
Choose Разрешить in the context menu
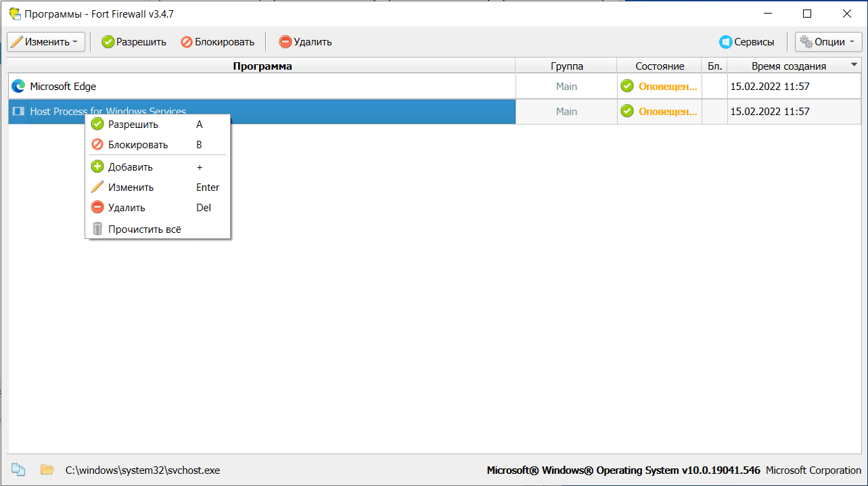pyautogui.click(x=133, y=125)
